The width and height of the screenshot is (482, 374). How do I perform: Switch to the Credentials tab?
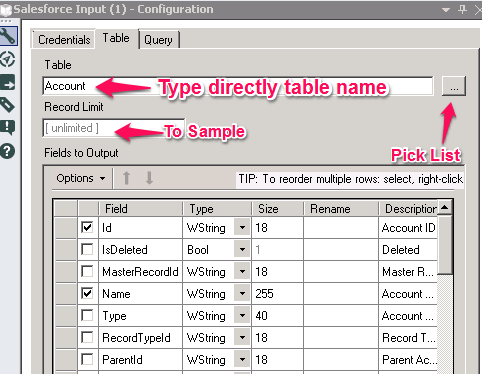pos(64,40)
